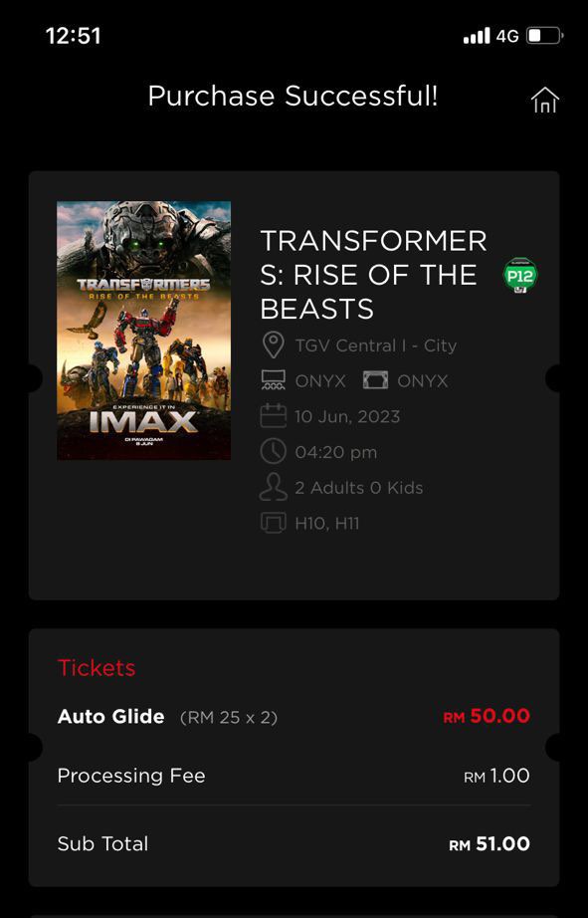Open the home icon to return home
Viewport: 588px width, 918px height.
point(545,100)
